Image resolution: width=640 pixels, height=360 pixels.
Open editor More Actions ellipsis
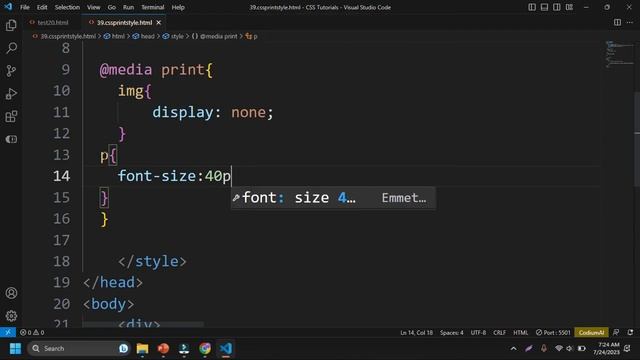click(x=629, y=22)
